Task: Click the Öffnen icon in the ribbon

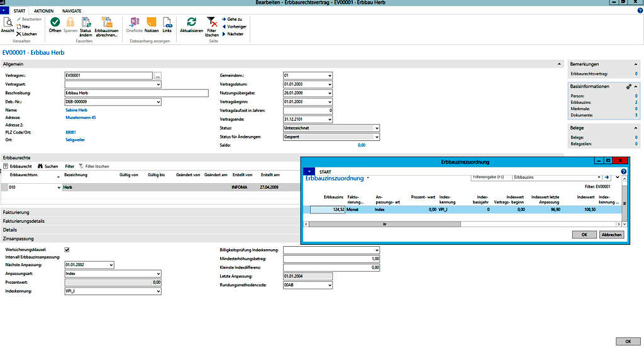Action: point(55,23)
